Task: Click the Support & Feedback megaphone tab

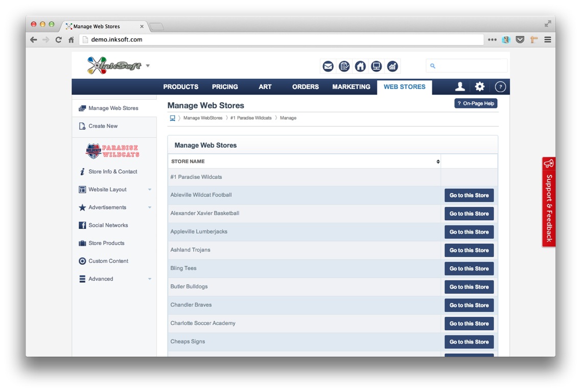Action: pos(549,202)
